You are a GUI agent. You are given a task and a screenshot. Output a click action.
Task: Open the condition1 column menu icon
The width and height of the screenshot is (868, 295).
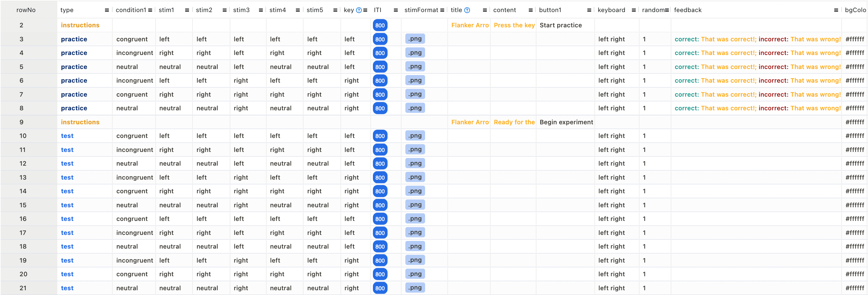(150, 10)
